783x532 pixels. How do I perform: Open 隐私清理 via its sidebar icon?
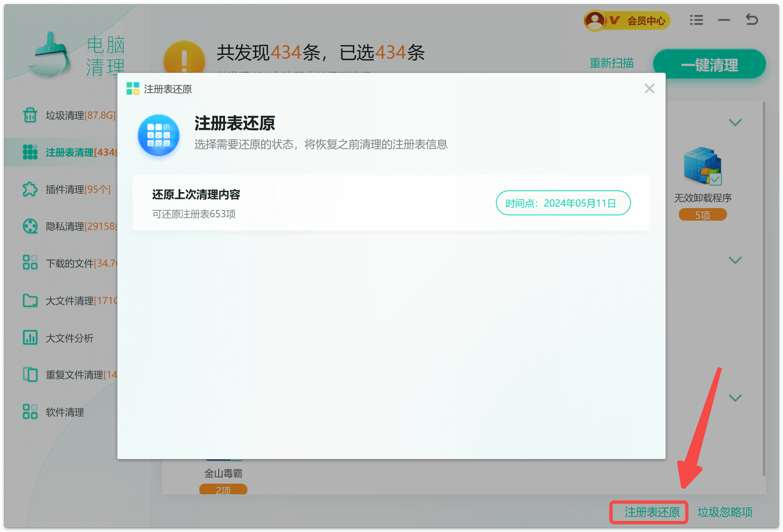click(x=29, y=226)
